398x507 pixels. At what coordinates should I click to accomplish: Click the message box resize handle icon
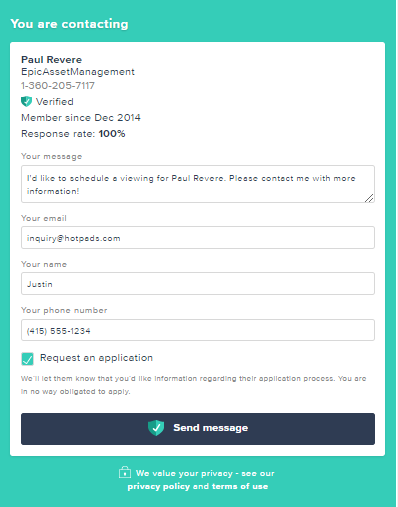coord(369,198)
